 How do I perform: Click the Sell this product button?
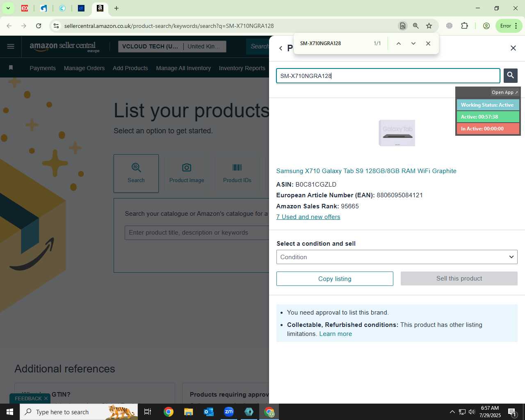coord(459,278)
